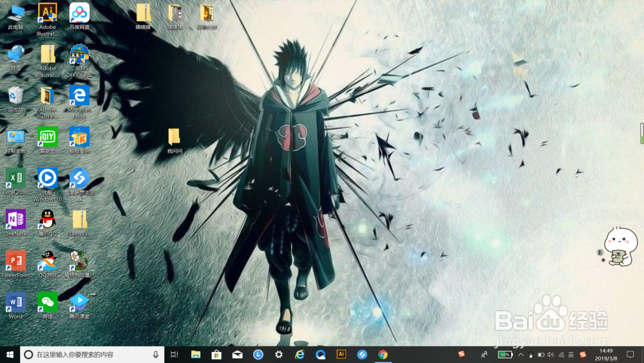This screenshot has width=644, height=363.
Task: Expand the hidden tray icons chevron
Action: click(x=521, y=355)
